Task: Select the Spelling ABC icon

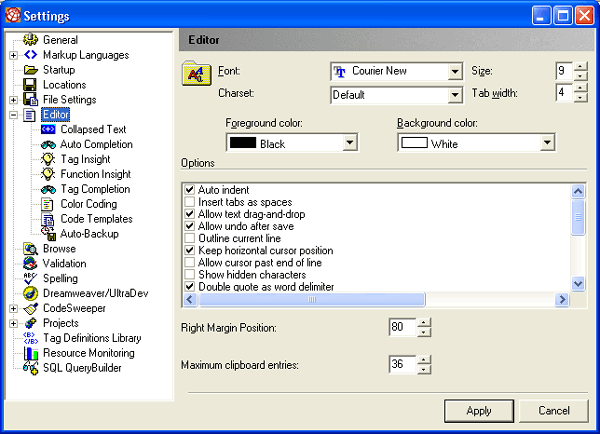Action: click(30, 278)
